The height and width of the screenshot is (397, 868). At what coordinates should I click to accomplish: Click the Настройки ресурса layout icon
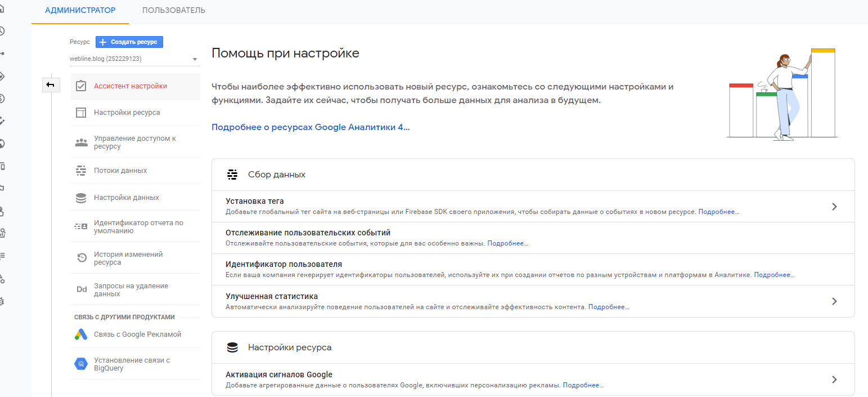(81, 113)
